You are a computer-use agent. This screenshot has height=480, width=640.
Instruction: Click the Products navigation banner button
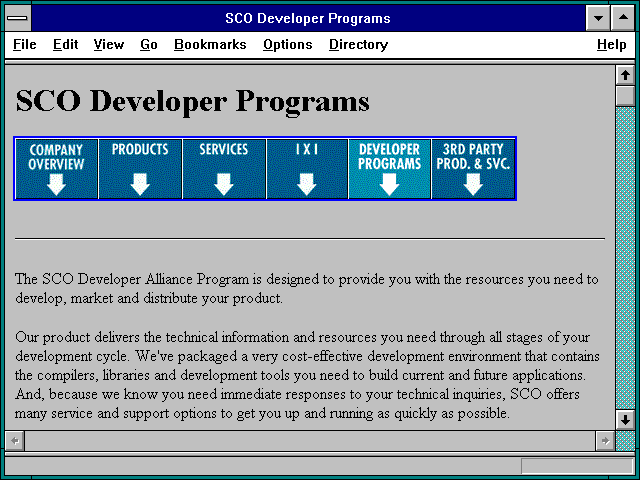[140, 169]
